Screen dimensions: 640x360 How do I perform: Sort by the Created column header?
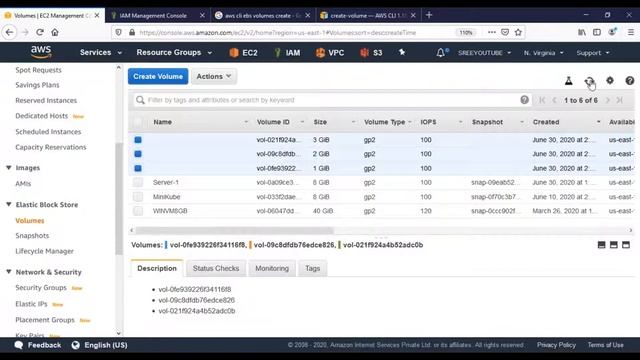[x=546, y=122]
